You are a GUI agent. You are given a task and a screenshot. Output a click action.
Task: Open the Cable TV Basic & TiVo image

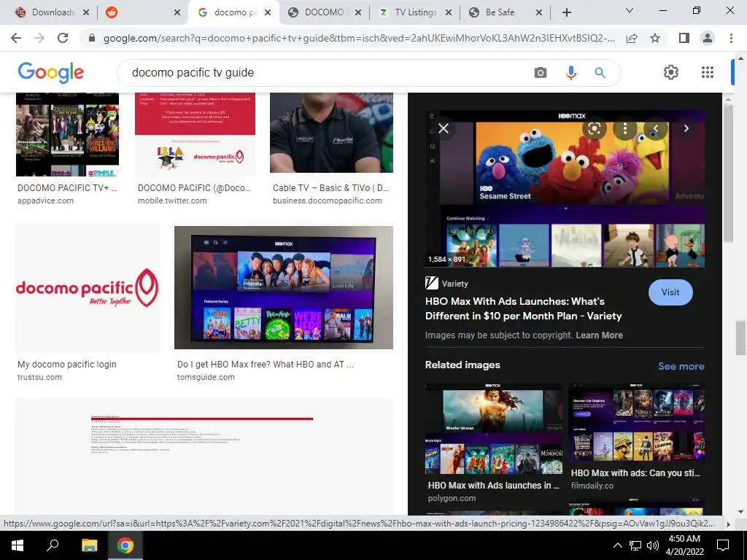click(332, 133)
